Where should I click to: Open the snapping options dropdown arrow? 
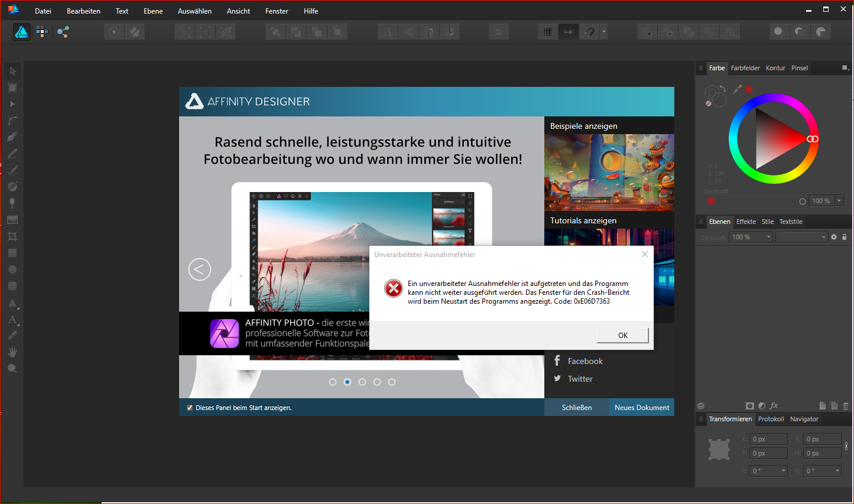point(603,32)
